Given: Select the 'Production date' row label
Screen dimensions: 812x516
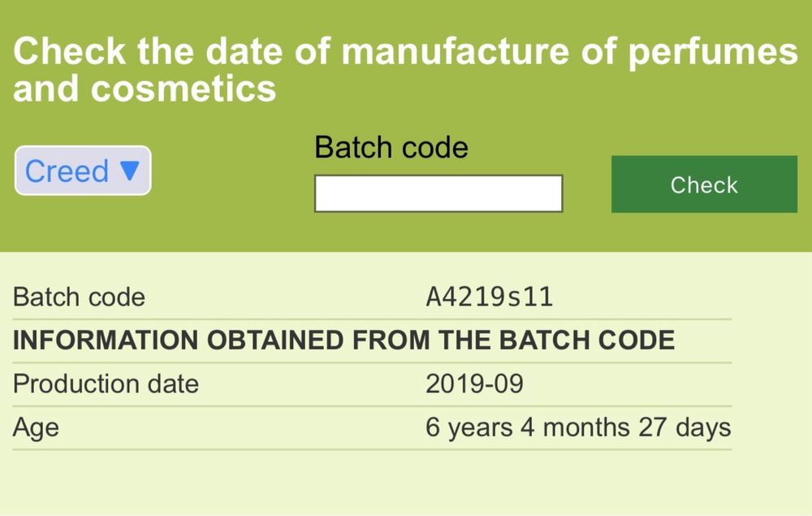Looking at the screenshot, I should (106, 384).
